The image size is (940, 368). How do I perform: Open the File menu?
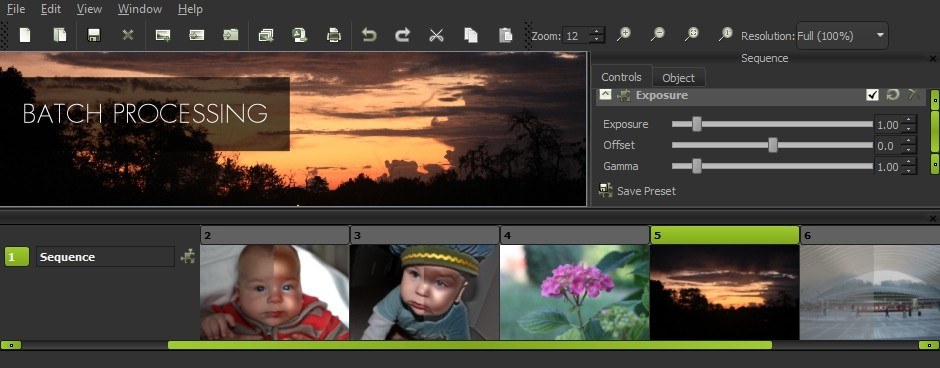coord(16,9)
